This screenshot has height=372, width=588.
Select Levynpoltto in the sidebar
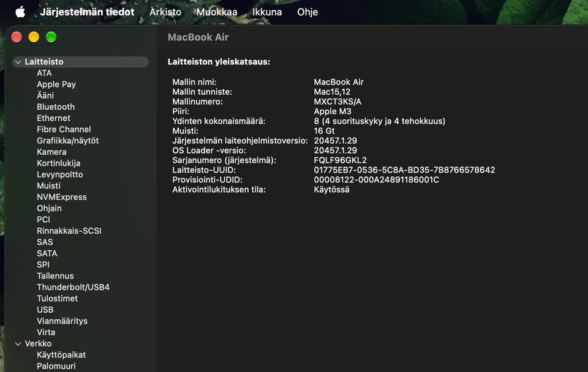60,174
